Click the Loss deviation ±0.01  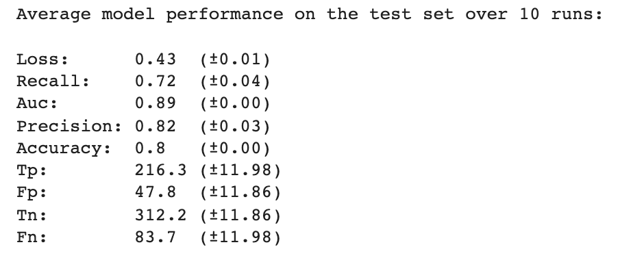236,60
